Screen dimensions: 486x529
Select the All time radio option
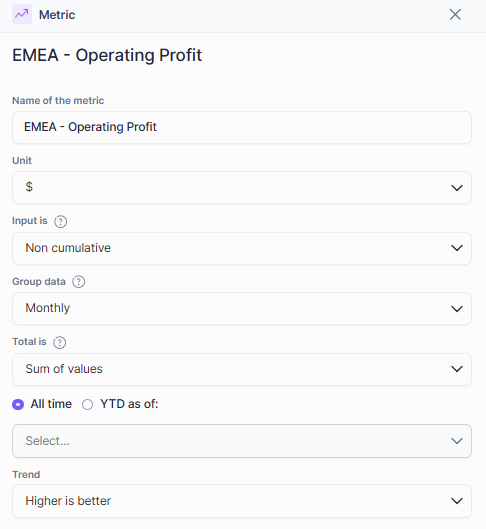point(18,404)
